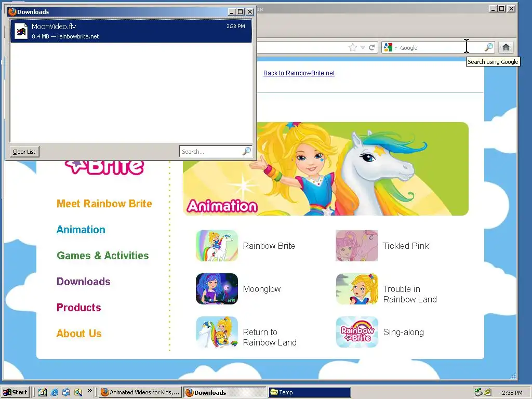Screen dimensions: 532x399
Task: Click the Moonglow video thumbnail
Action: [x=217, y=289]
